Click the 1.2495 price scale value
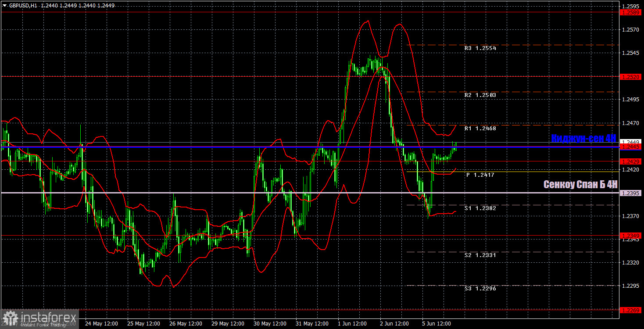The width and height of the screenshot is (644, 329). pos(630,100)
